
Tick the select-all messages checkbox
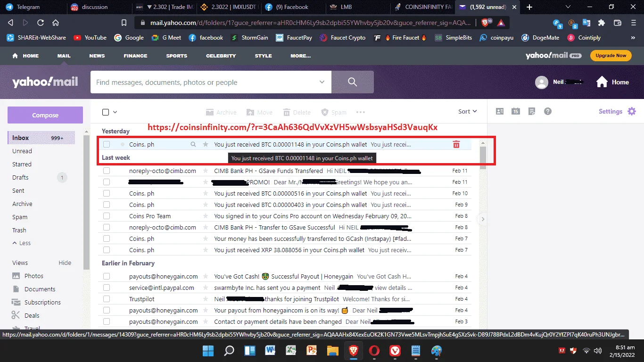[x=106, y=112]
